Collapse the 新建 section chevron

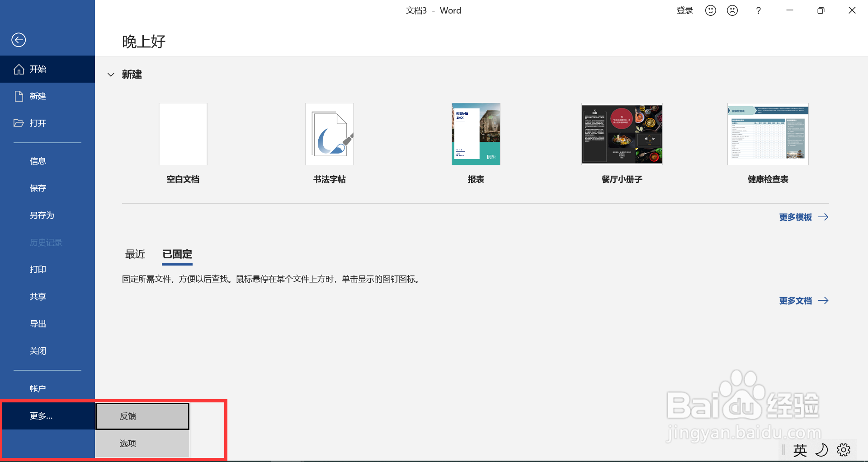tap(111, 75)
